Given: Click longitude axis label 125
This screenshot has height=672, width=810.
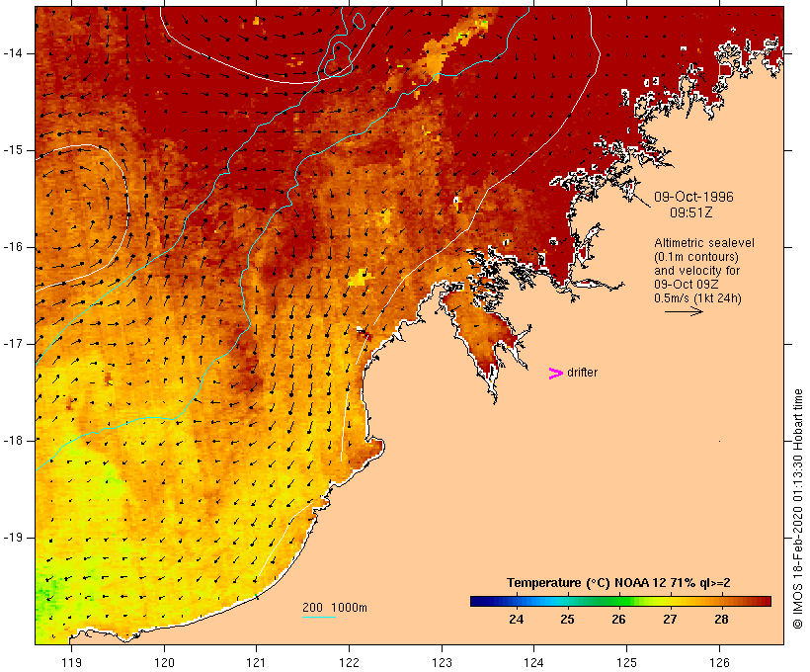Looking at the screenshot, I should point(626,662).
